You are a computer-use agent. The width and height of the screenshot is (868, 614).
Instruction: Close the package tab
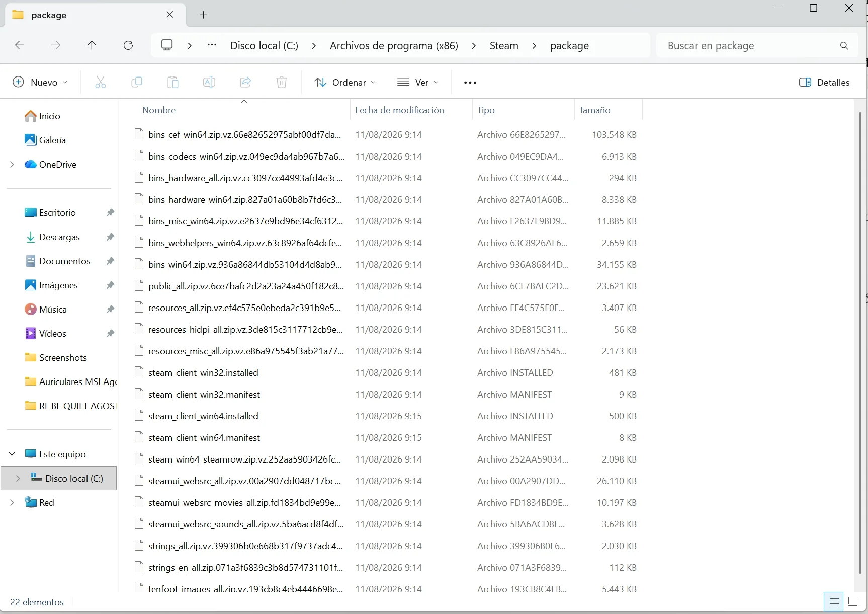[x=170, y=15]
